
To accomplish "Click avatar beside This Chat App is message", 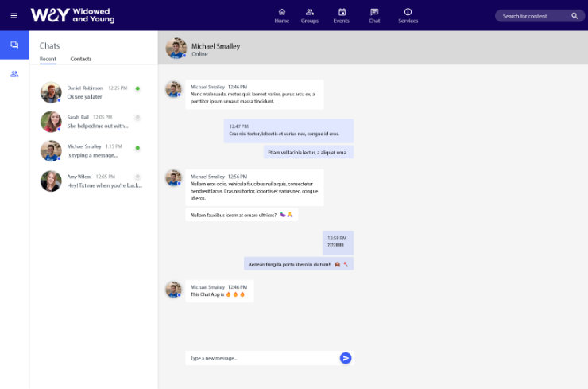I will pyautogui.click(x=174, y=290).
